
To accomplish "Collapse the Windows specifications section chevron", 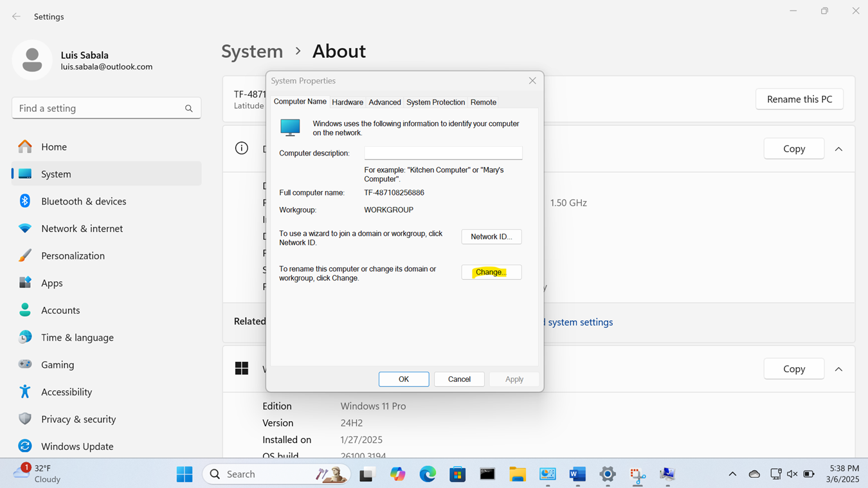I will pos(838,369).
